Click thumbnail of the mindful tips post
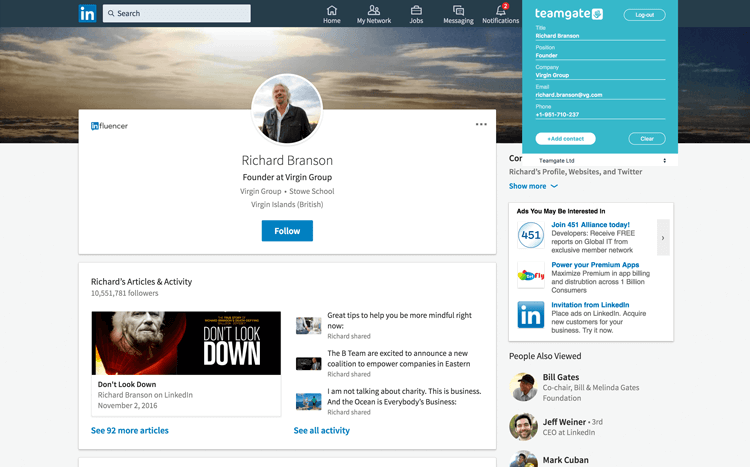This screenshot has height=467, width=750. point(309,325)
